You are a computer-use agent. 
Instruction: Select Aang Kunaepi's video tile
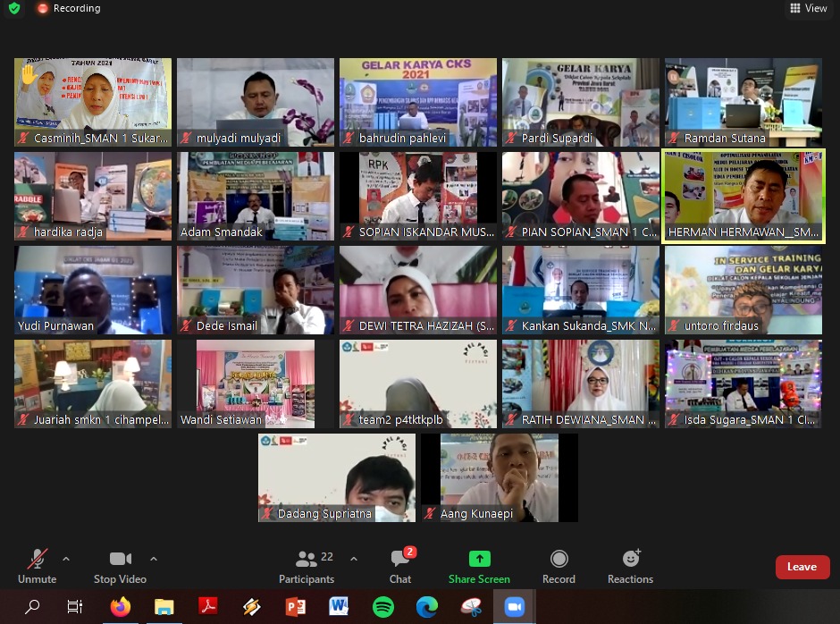(x=500, y=476)
